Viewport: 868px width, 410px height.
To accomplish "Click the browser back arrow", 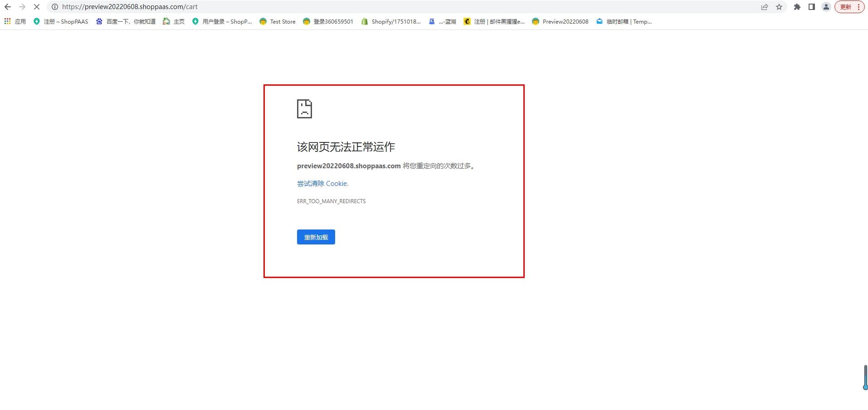I will (8, 7).
